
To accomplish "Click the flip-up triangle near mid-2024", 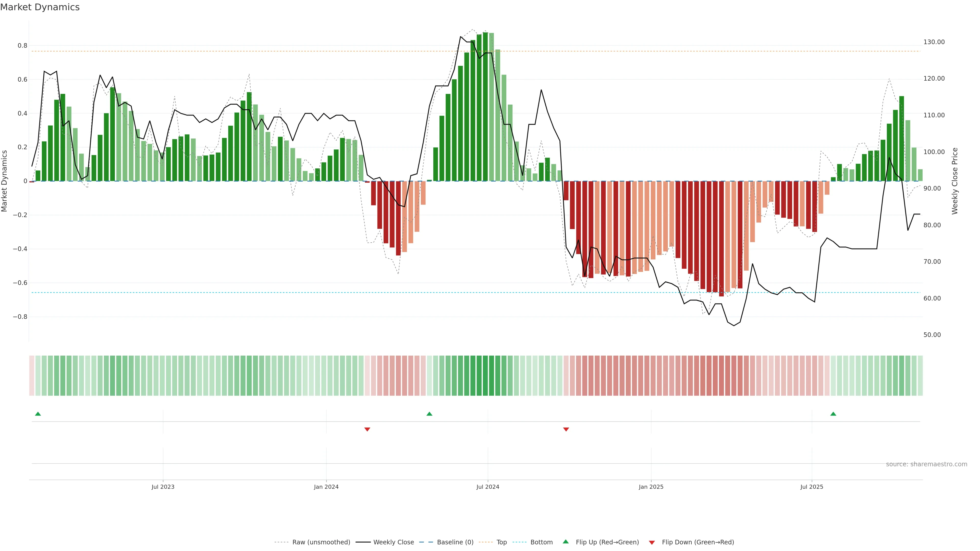I will coord(429,414).
